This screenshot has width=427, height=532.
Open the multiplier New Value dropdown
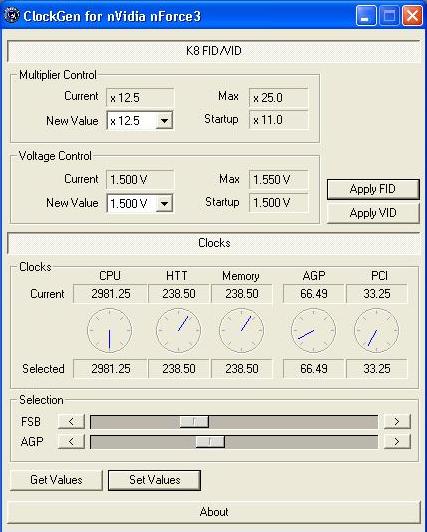pos(164,120)
